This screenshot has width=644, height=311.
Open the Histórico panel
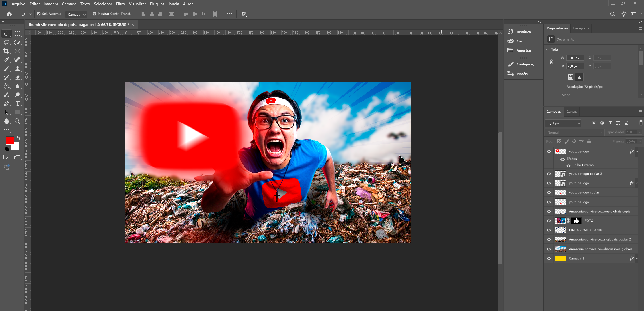[523, 32]
